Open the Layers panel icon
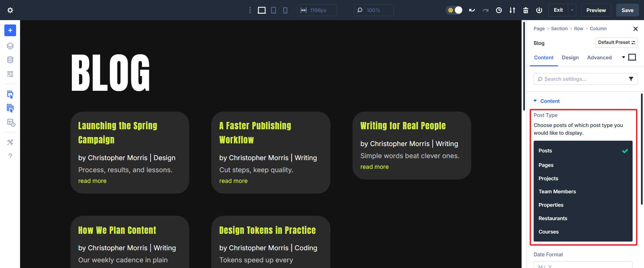The image size is (644, 268). tap(10, 46)
